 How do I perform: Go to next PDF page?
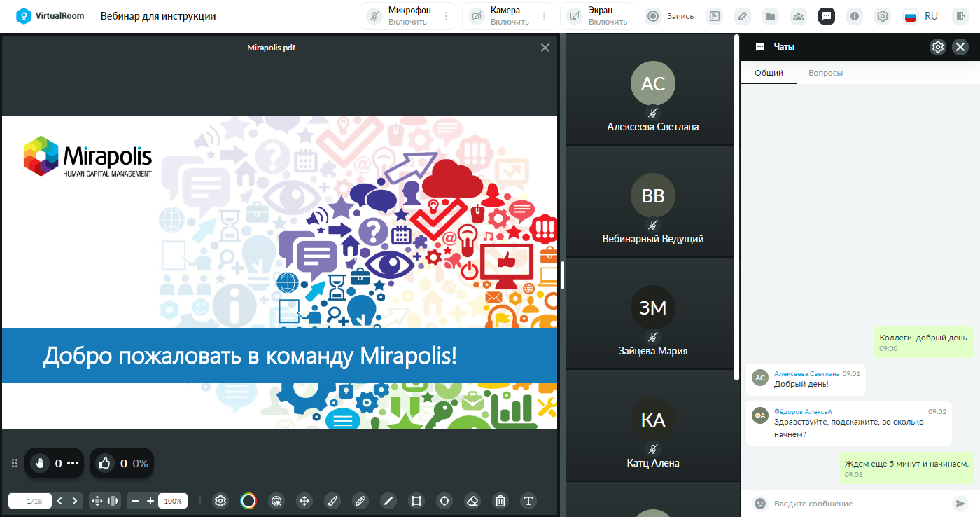[x=75, y=501]
